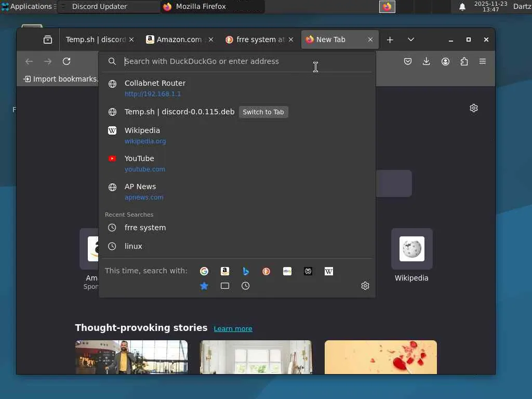
Task: Select recent search linux
Action: [x=237, y=246]
